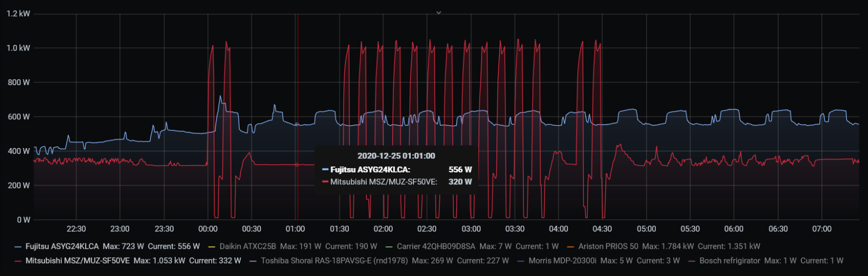This screenshot has height=276, width=868.
Task: Click the Toshiba Shorai purple legend swatch
Action: (x=253, y=261)
